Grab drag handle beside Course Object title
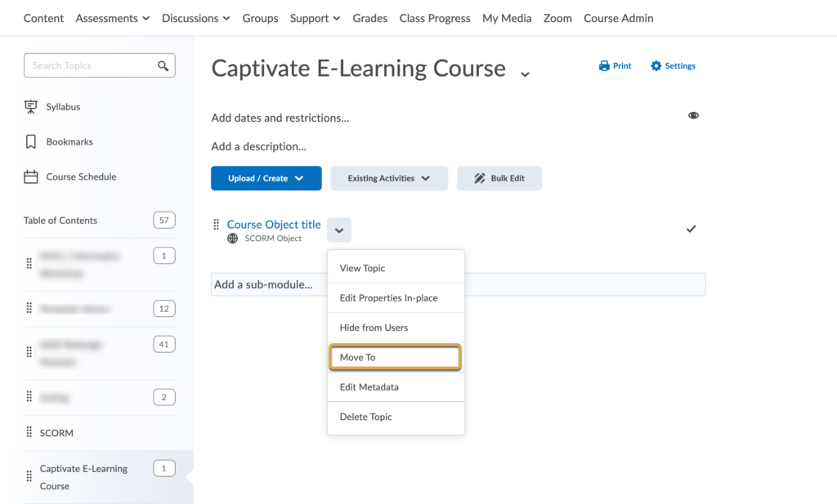The image size is (837, 504). (216, 225)
